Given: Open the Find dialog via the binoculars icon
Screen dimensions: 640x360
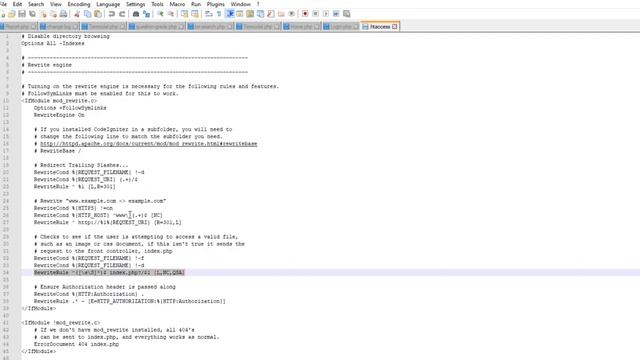Looking at the screenshot, I should pos(136,14).
